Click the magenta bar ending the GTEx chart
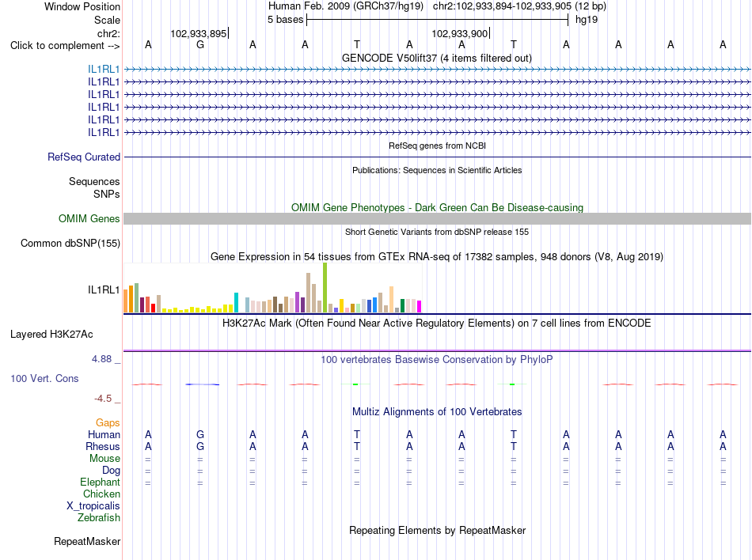The width and height of the screenshot is (752, 560). (420, 307)
